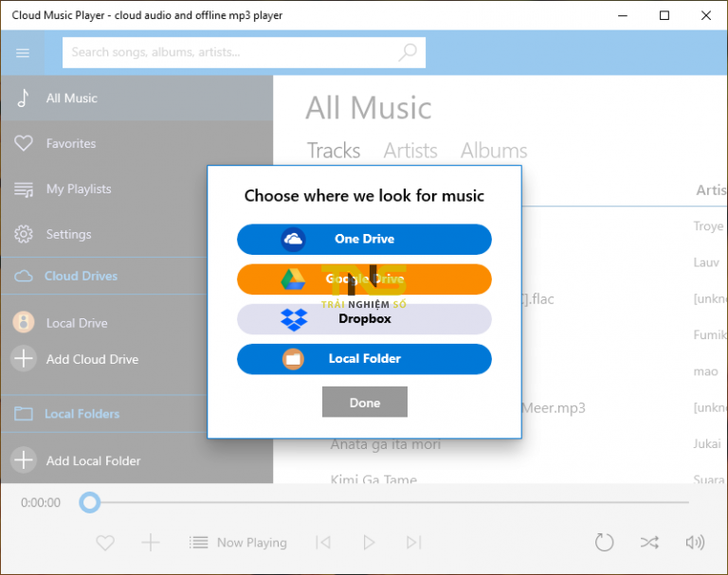
Task: Click the Add Local Folder plus icon
Action: pyautogui.click(x=23, y=460)
